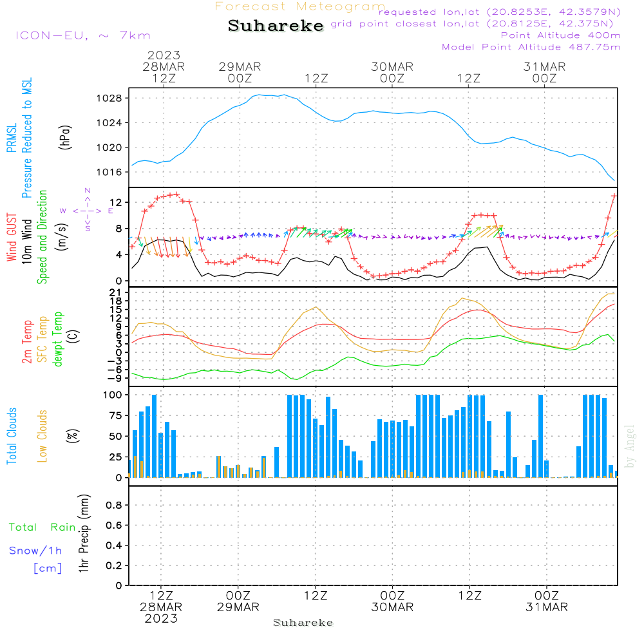Click the grid point closest lon,lat text
The width and height of the screenshot is (644, 644).
click(476, 24)
